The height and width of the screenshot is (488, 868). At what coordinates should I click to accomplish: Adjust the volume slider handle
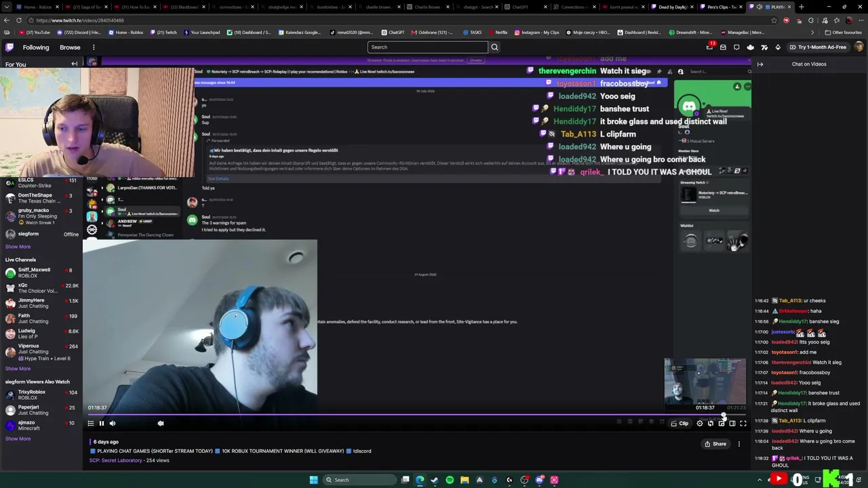point(161,424)
